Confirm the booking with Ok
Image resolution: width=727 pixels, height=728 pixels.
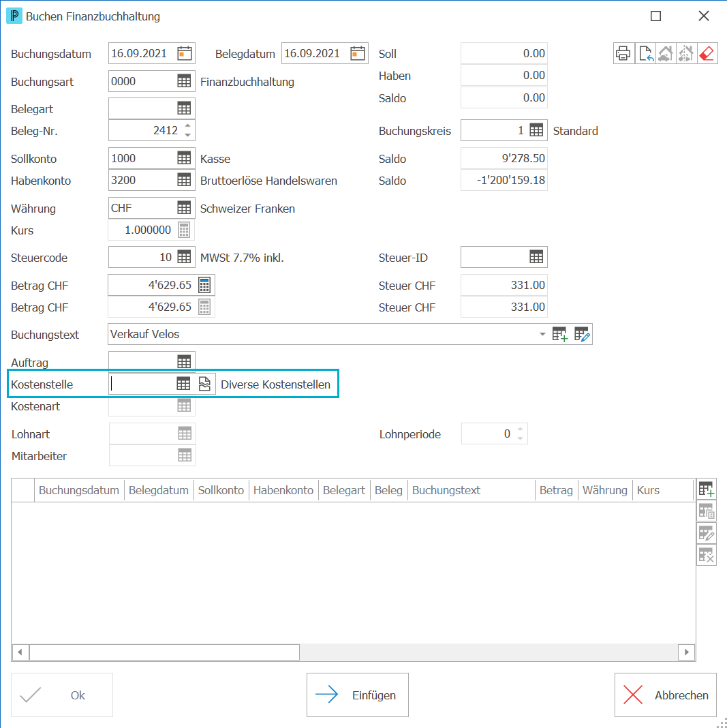pyautogui.click(x=62, y=695)
